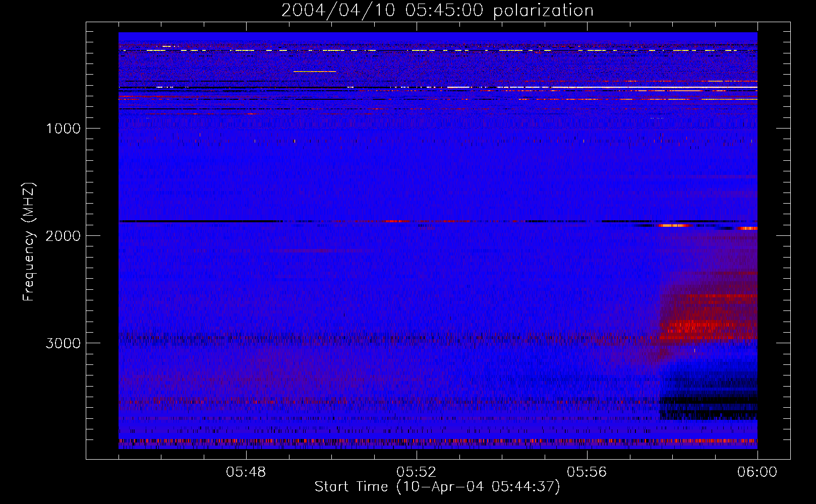Select the 3000 frequency tick label
The image size is (816, 504).
click(63, 343)
